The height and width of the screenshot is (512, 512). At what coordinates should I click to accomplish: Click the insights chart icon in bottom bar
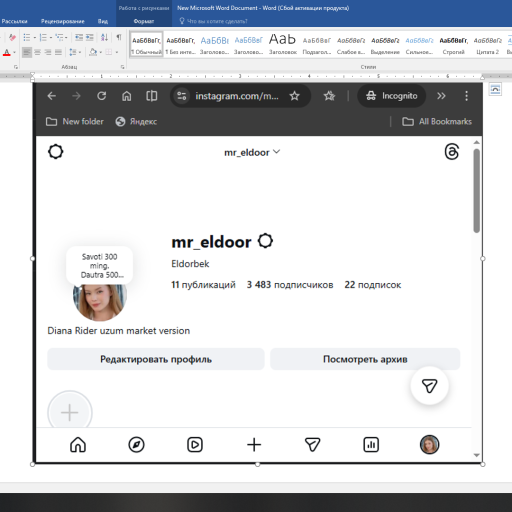pyautogui.click(x=371, y=444)
